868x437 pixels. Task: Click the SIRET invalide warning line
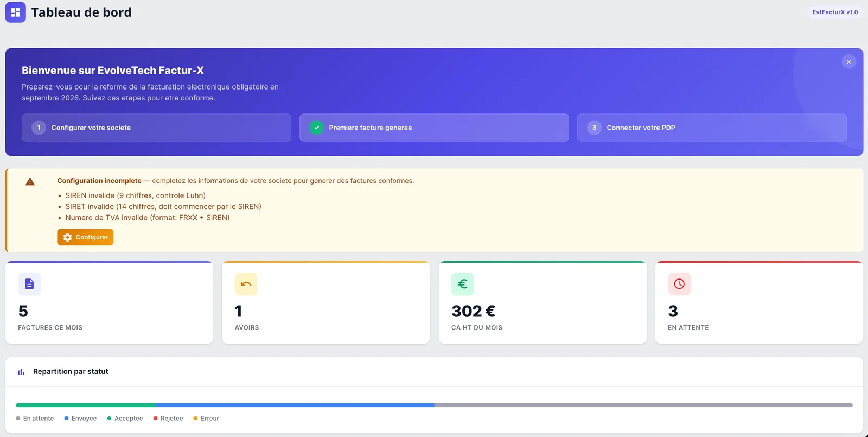click(163, 206)
